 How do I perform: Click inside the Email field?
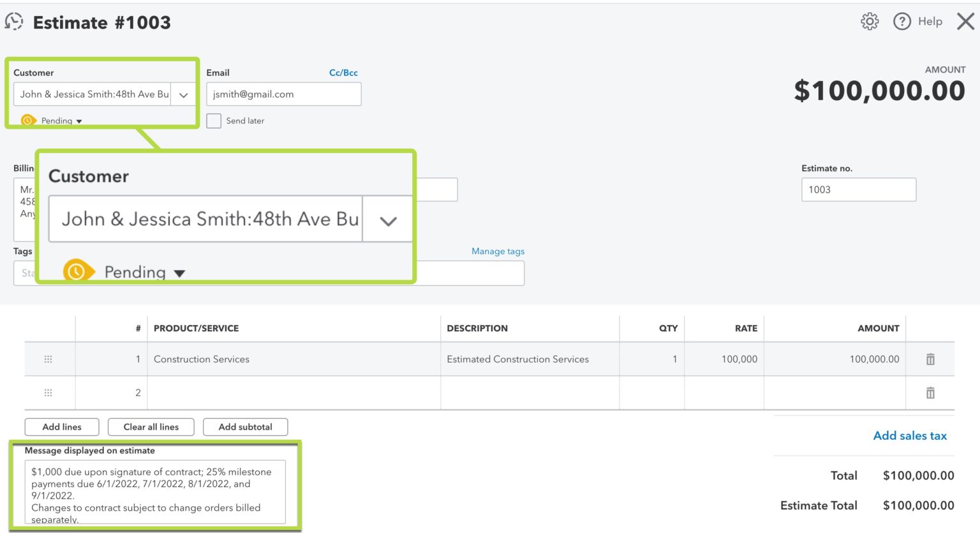283,94
